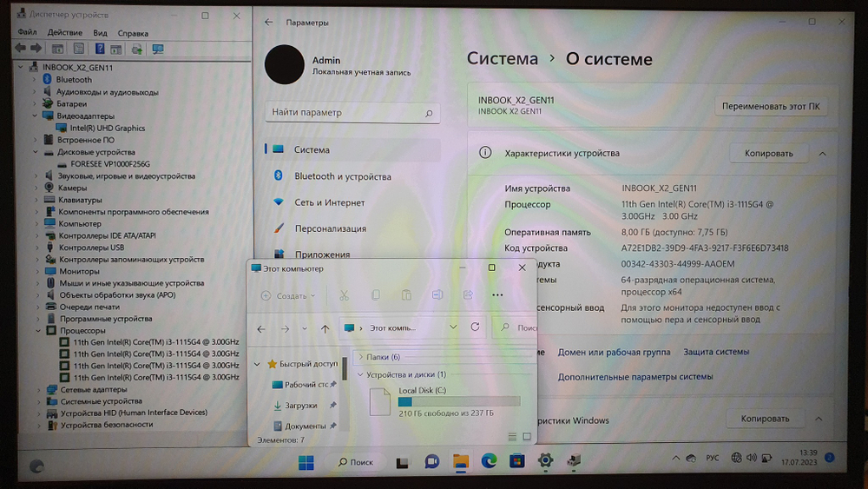The width and height of the screenshot is (868, 489).
Task: Open Домен или рабочая группа link
Action: click(614, 352)
